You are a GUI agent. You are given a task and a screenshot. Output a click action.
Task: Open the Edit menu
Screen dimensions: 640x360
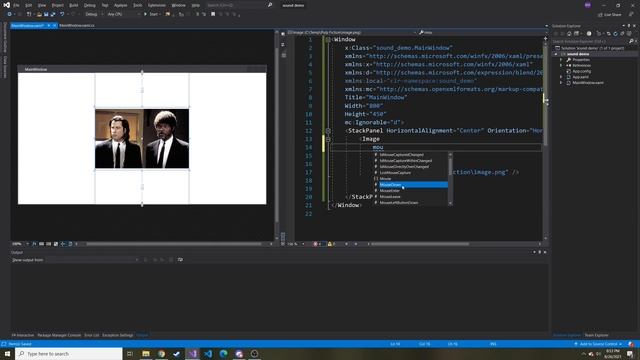(x=29, y=5)
